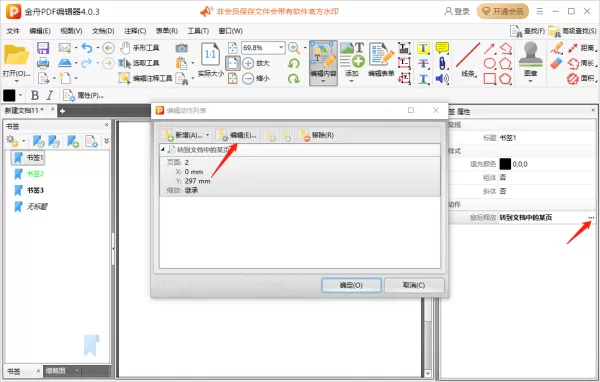Select the red oval shape tool

pos(489,63)
